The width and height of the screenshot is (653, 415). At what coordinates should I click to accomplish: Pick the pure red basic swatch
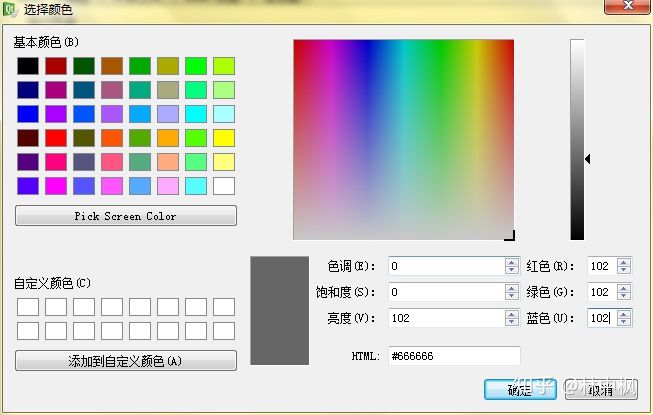(56, 138)
